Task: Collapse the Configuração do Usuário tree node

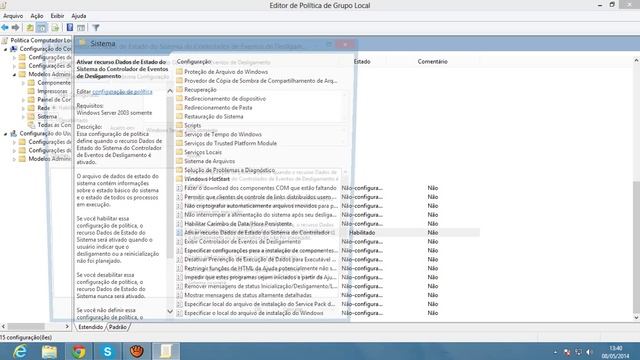Action: click(6, 134)
